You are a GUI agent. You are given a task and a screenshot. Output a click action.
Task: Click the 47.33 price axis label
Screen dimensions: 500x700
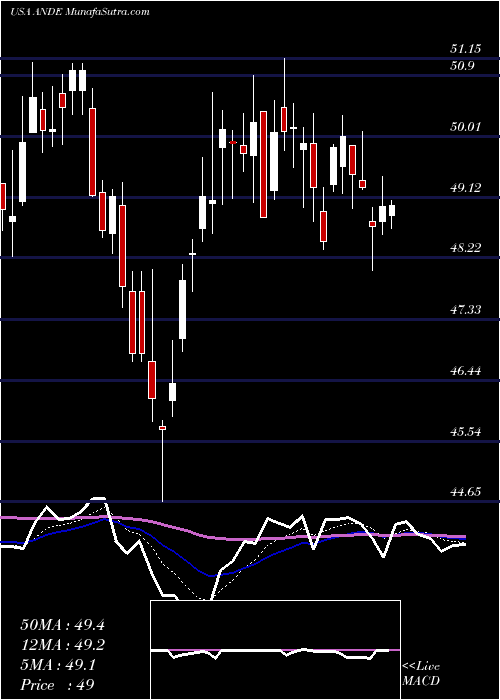[x=465, y=309]
